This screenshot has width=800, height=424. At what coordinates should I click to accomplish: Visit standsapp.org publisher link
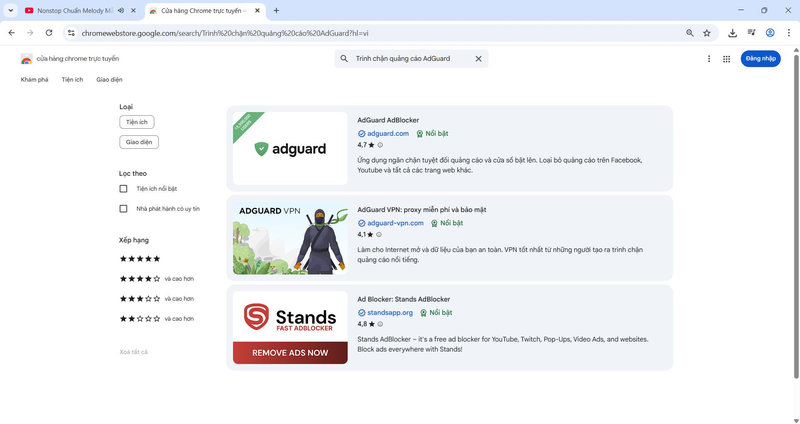(390, 313)
